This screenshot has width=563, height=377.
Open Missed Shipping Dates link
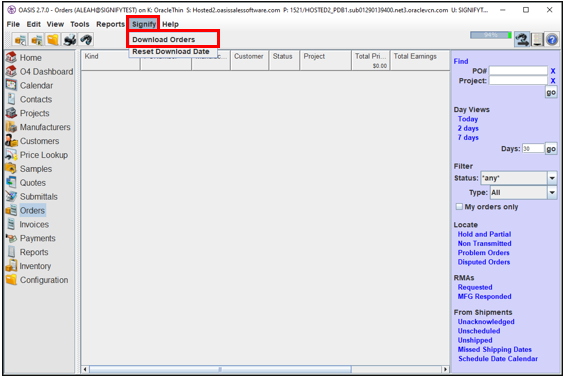coord(495,349)
